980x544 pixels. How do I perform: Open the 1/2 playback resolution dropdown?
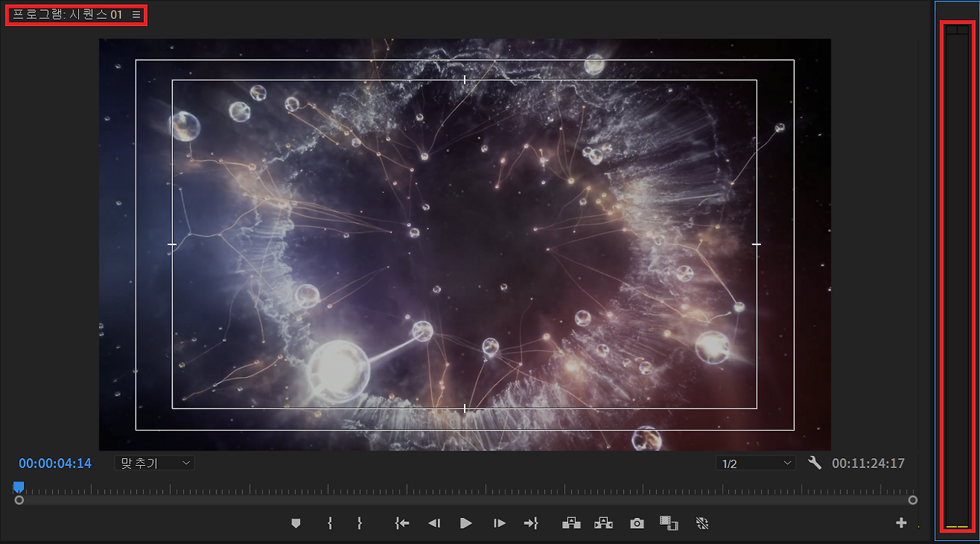coord(756,464)
